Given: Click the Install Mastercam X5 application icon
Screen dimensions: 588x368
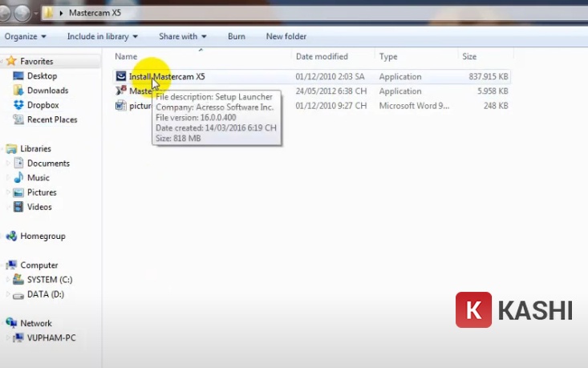Looking at the screenshot, I should 121,76.
